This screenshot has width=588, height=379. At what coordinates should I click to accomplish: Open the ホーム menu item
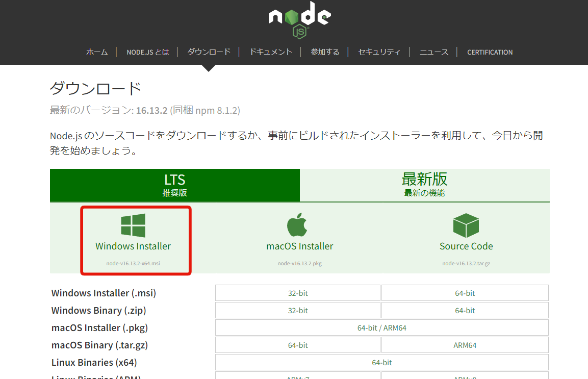click(x=97, y=52)
